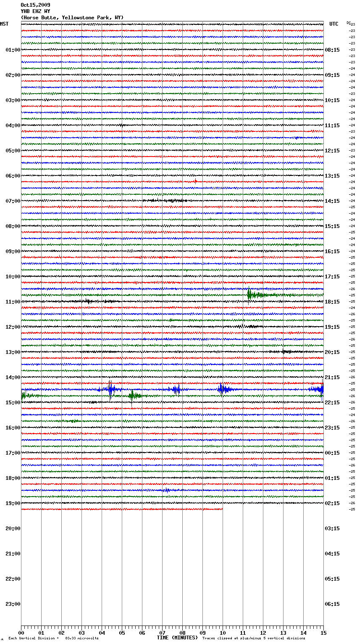Click "(Horse Butte, Yellowstone Park, WY)" title text
357x644 pixels.
pos(72,18)
